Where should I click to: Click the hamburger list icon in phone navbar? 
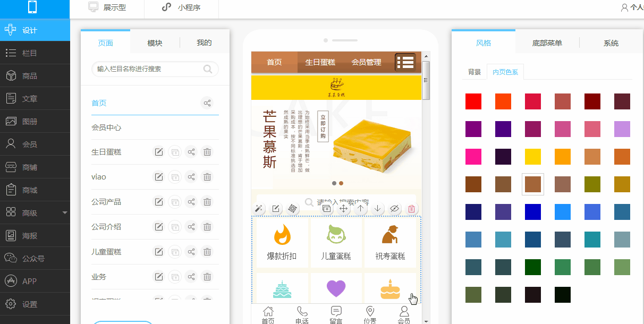[405, 62]
